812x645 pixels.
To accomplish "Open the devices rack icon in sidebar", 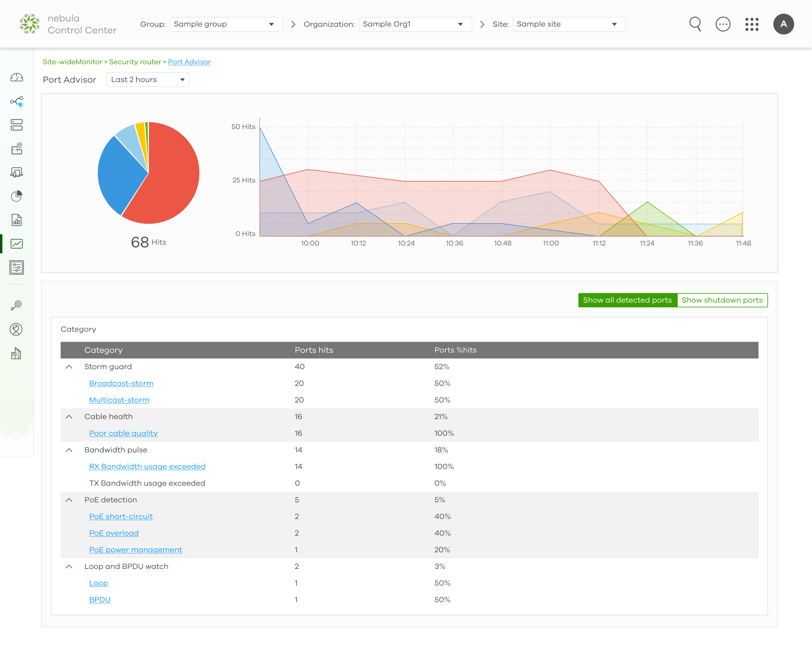I will pyautogui.click(x=17, y=125).
